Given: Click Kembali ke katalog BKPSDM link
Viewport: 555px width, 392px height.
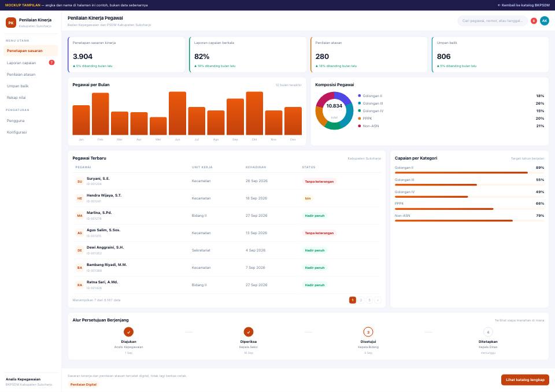Looking at the screenshot, I should [x=524, y=5].
